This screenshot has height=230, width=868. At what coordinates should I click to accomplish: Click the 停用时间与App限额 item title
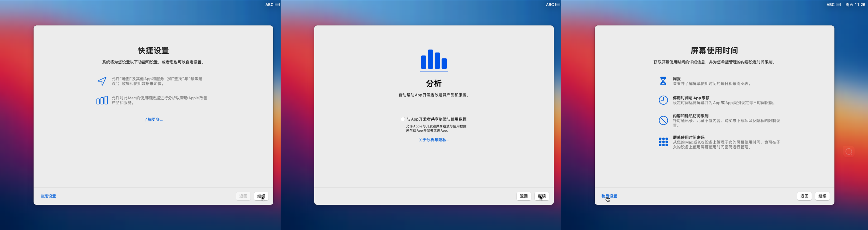click(x=691, y=98)
